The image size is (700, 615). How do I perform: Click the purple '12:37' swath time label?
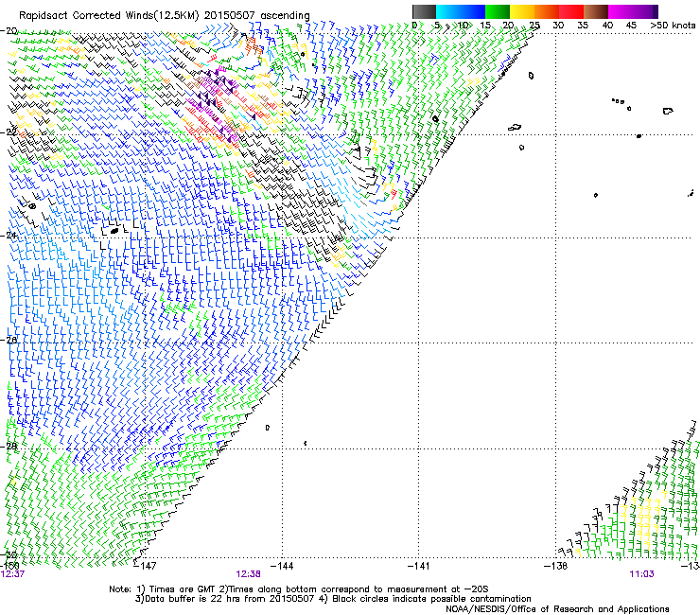point(12,574)
